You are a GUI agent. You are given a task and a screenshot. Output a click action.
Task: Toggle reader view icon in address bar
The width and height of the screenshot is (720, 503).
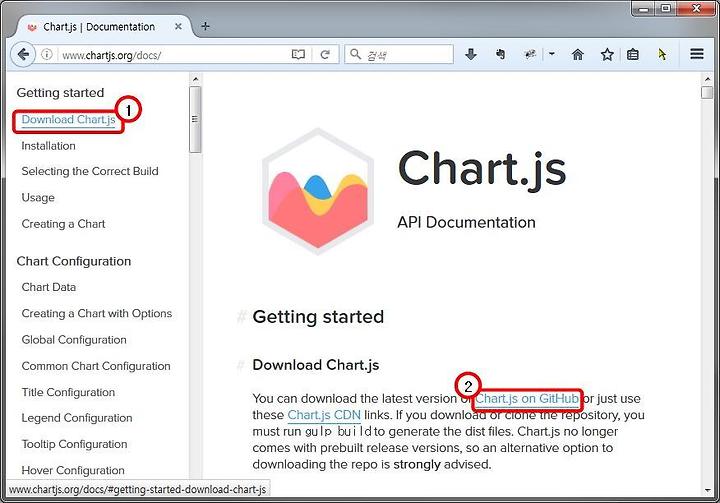click(298, 55)
